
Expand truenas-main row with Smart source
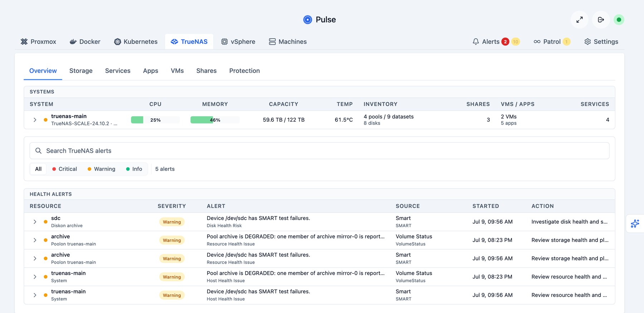point(35,295)
